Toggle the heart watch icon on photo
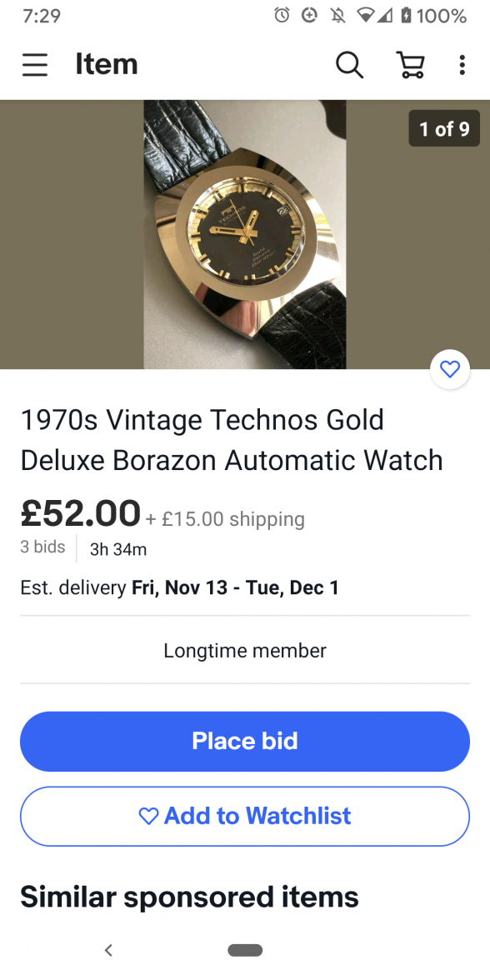The width and height of the screenshot is (490, 980). [450, 369]
